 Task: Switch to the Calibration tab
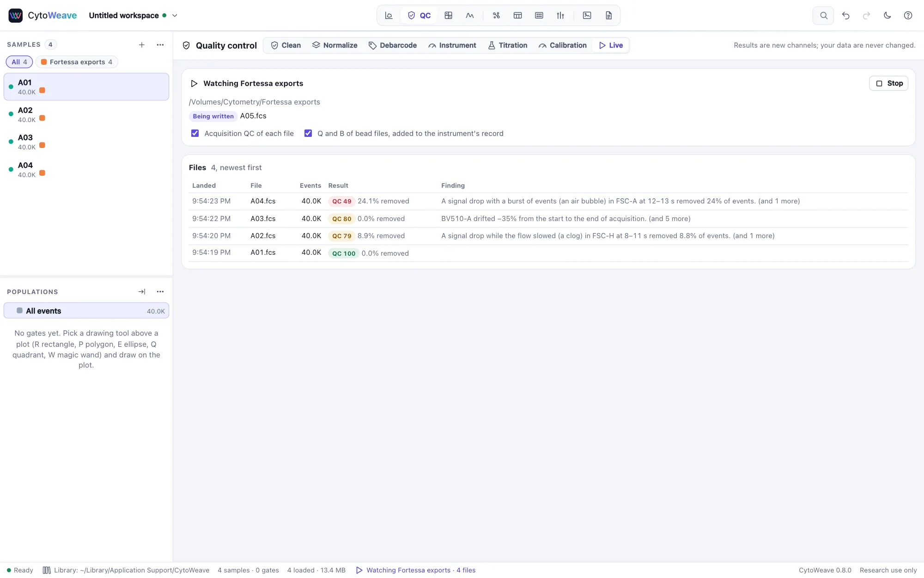(x=563, y=45)
